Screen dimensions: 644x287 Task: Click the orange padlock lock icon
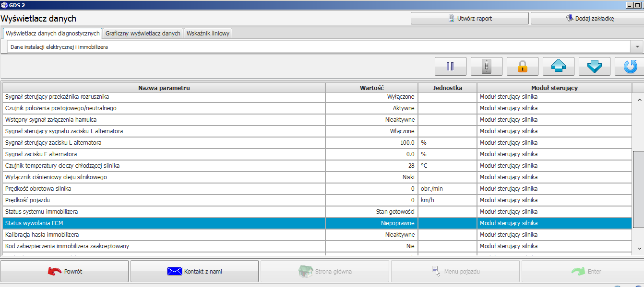(x=523, y=67)
